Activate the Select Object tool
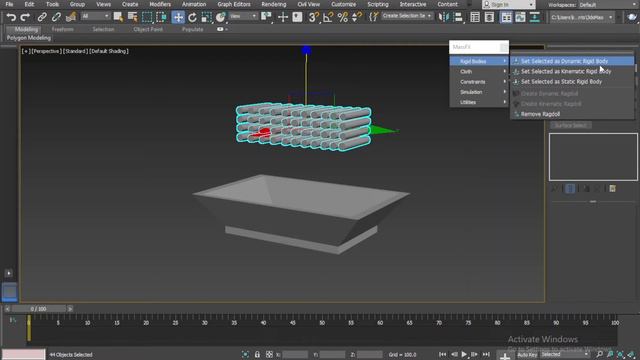Screen dimensions: 640x360 118,17
